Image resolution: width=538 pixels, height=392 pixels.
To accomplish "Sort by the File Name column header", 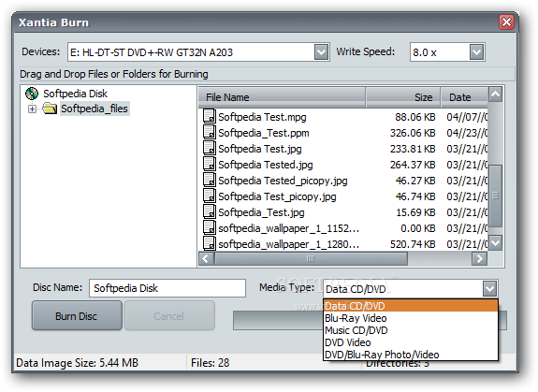I will 282,97.
